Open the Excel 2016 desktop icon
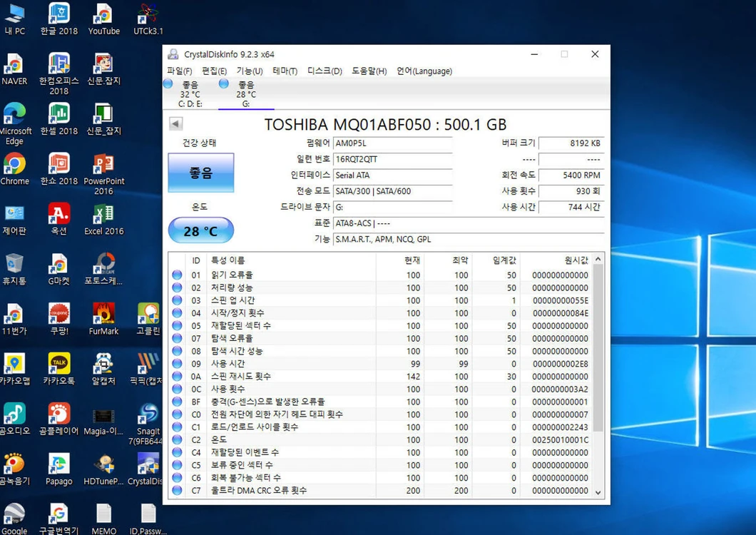756x535 pixels. pyautogui.click(x=103, y=220)
